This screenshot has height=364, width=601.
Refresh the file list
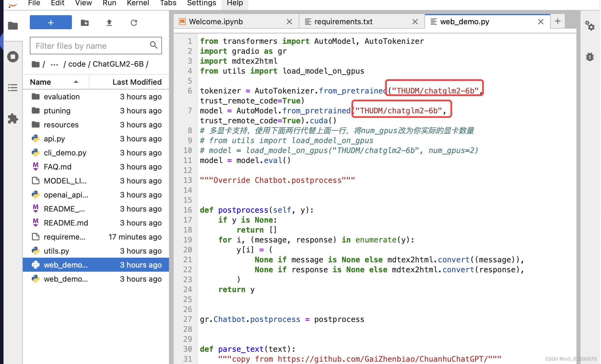point(134,23)
